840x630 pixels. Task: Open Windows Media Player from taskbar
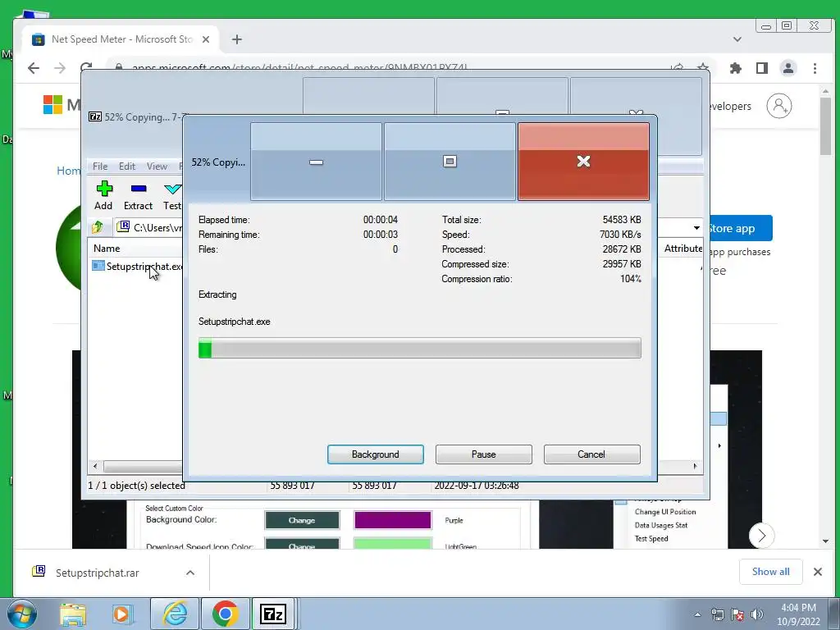pos(121,614)
